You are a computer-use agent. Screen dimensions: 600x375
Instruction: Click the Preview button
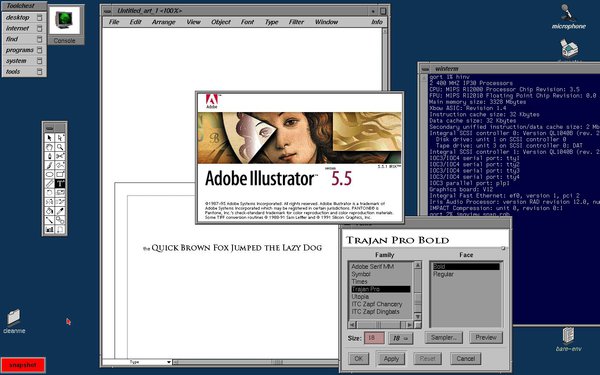pos(486,338)
